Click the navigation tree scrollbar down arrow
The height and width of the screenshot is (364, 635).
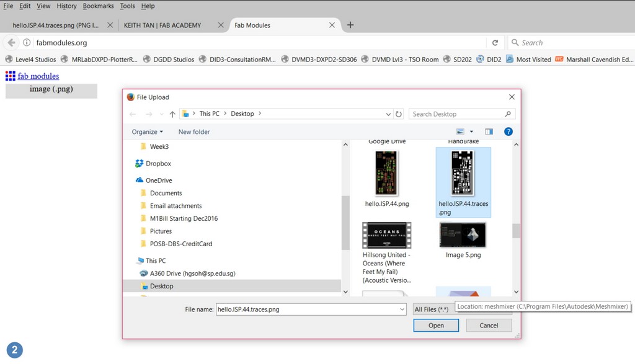(x=345, y=291)
